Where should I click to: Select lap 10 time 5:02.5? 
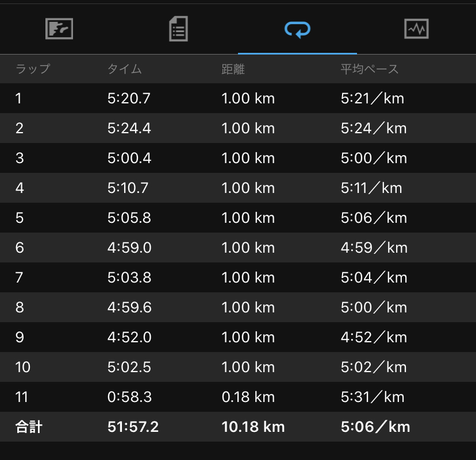coord(129,367)
